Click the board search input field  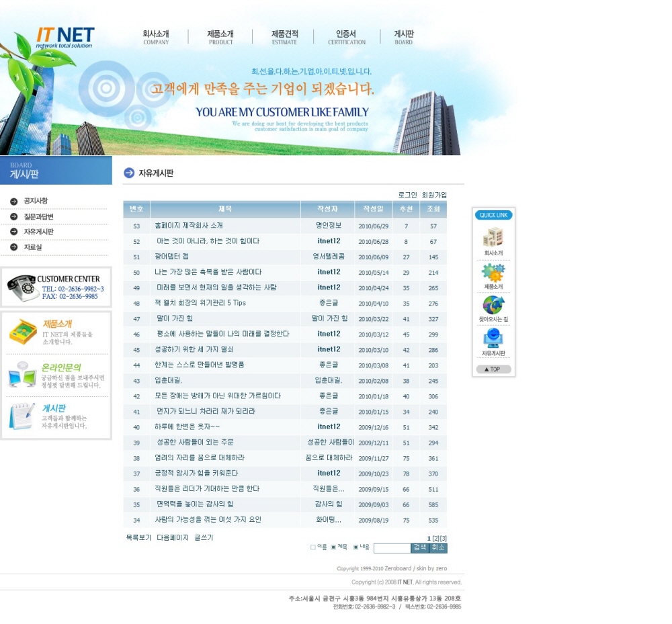tap(392, 548)
